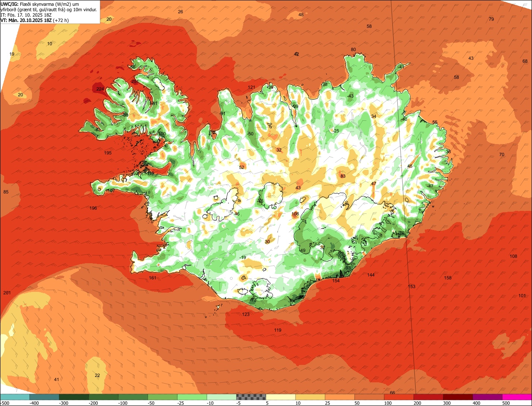The height and width of the screenshot is (406, 532).
Task: Click the legend label '-500'
Action: tap(5, 403)
